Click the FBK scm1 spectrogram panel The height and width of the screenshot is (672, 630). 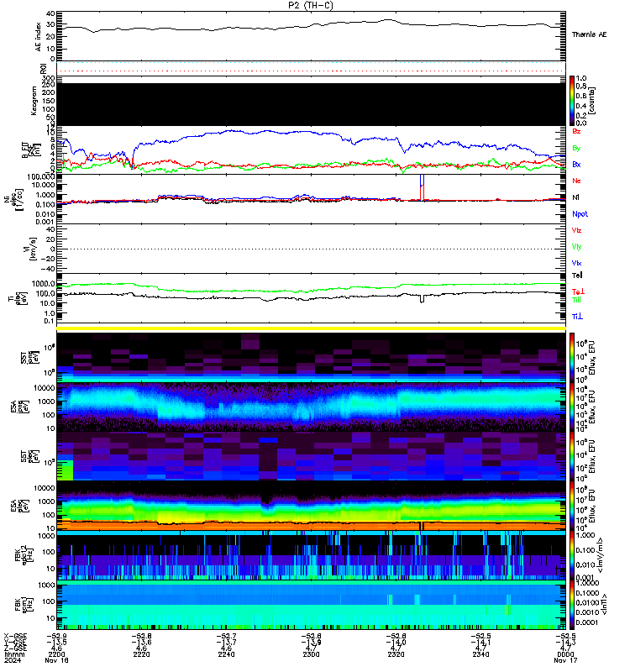(x=311, y=605)
